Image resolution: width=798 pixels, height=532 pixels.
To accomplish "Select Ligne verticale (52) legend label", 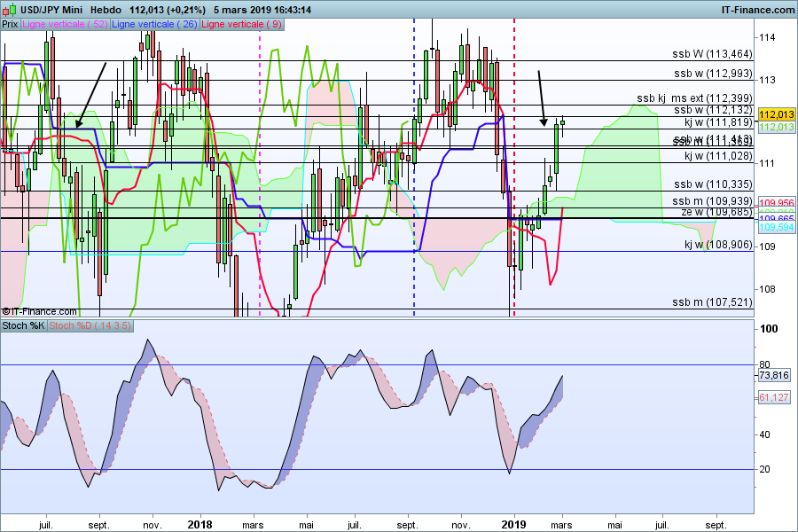I will (65, 25).
